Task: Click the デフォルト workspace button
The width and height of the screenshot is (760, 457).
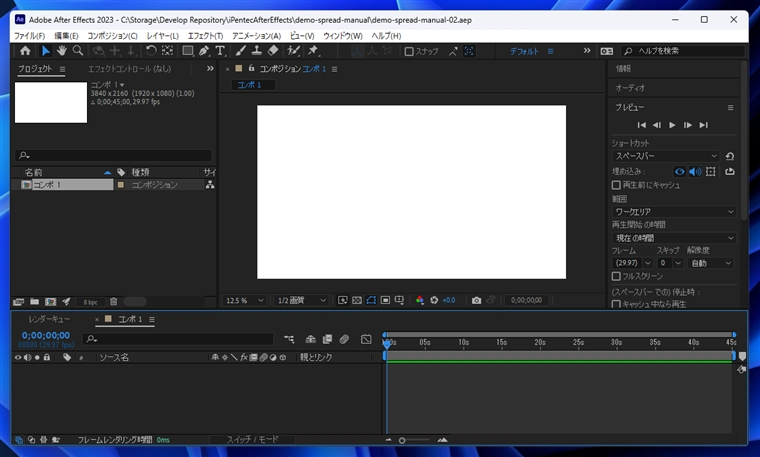Action: [524, 51]
